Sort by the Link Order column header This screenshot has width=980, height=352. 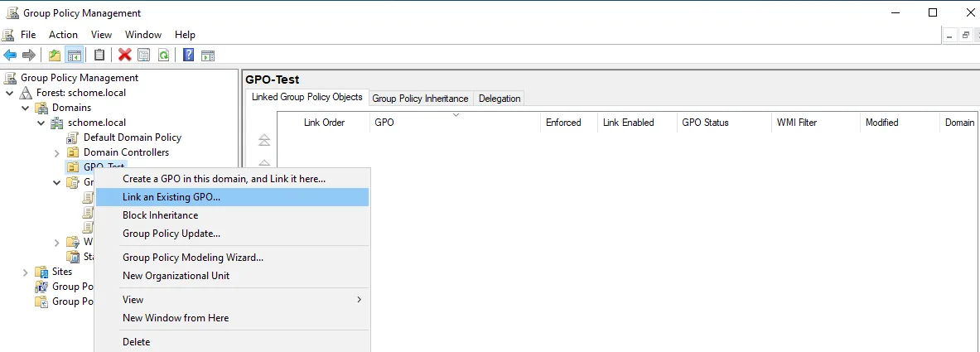[x=324, y=123]
